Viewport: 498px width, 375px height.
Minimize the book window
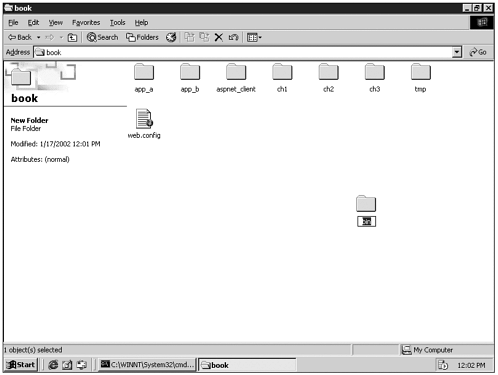click(x=467, y=8)
